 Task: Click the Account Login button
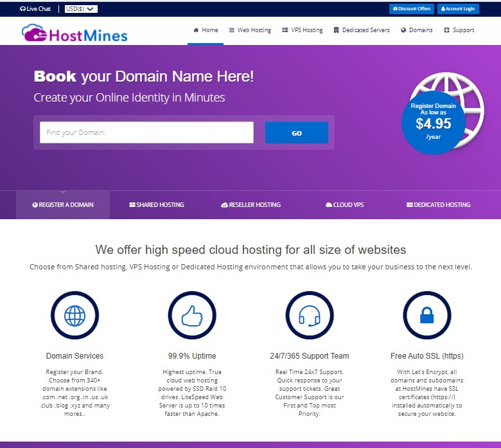tap(458, 9)
